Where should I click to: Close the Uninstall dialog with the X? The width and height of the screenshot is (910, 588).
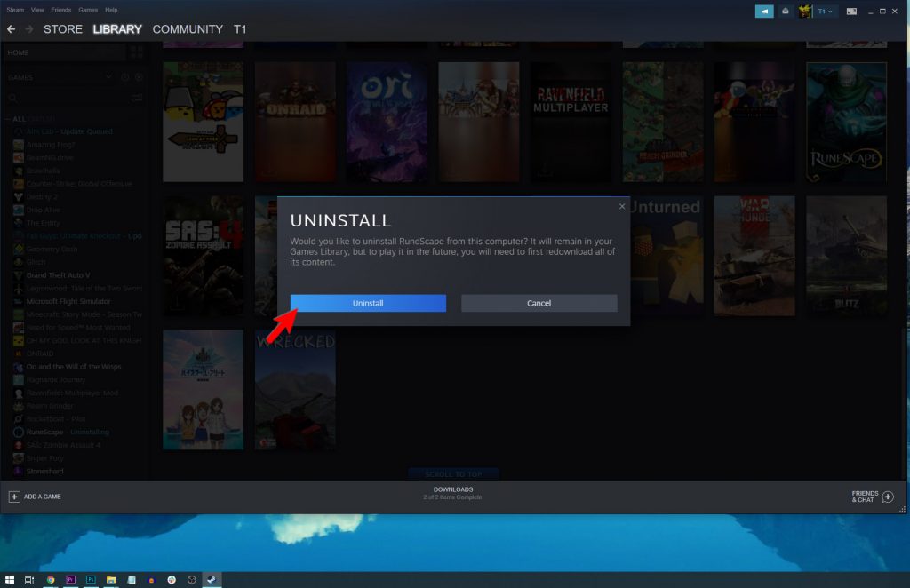tap(622, 206)
